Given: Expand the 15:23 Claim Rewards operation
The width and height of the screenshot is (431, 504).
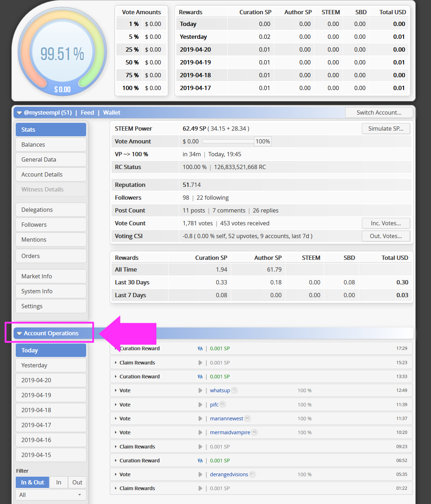Looking at the screenshot, I should click(x=116, y=363).
